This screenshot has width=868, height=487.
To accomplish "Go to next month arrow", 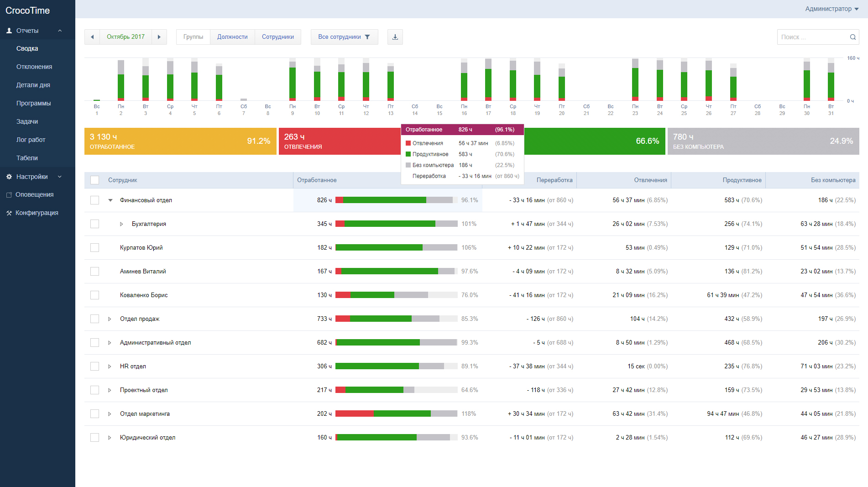I will tap(159, 37).
